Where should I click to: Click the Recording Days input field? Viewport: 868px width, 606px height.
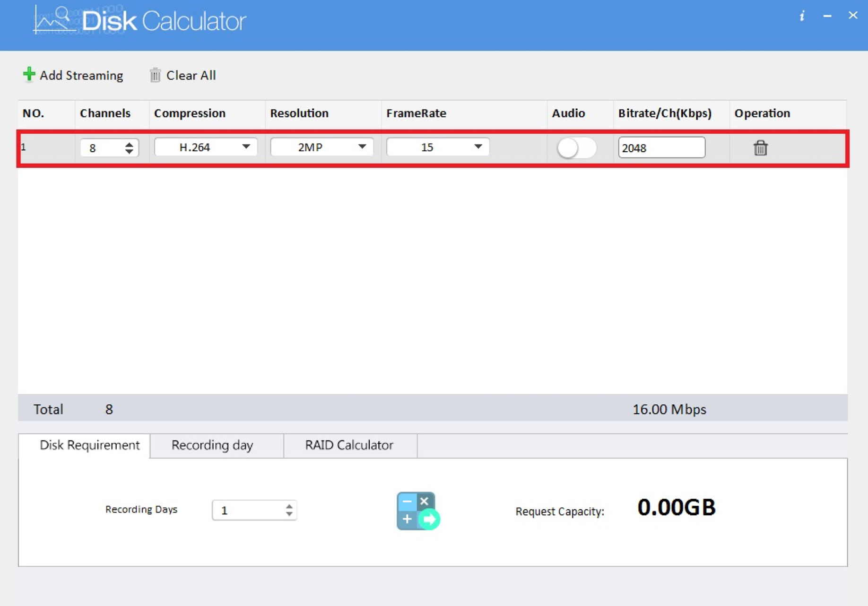pyautogui.click(x=248, y=511)
